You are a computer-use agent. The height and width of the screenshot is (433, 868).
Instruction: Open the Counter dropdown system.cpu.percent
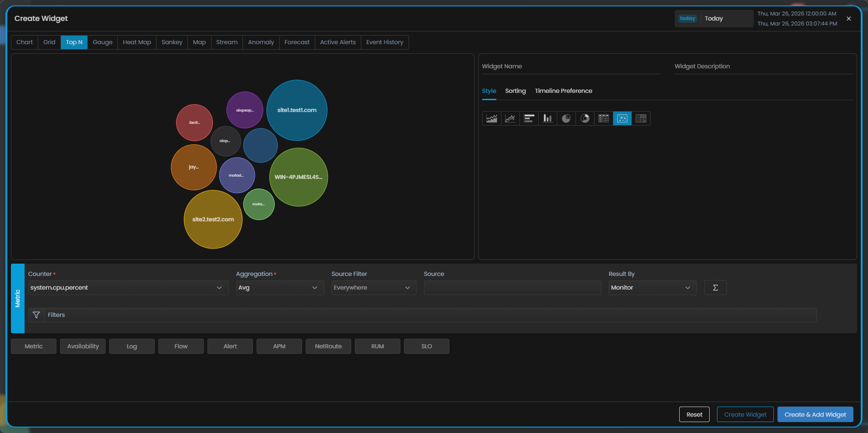pos(128,288)
